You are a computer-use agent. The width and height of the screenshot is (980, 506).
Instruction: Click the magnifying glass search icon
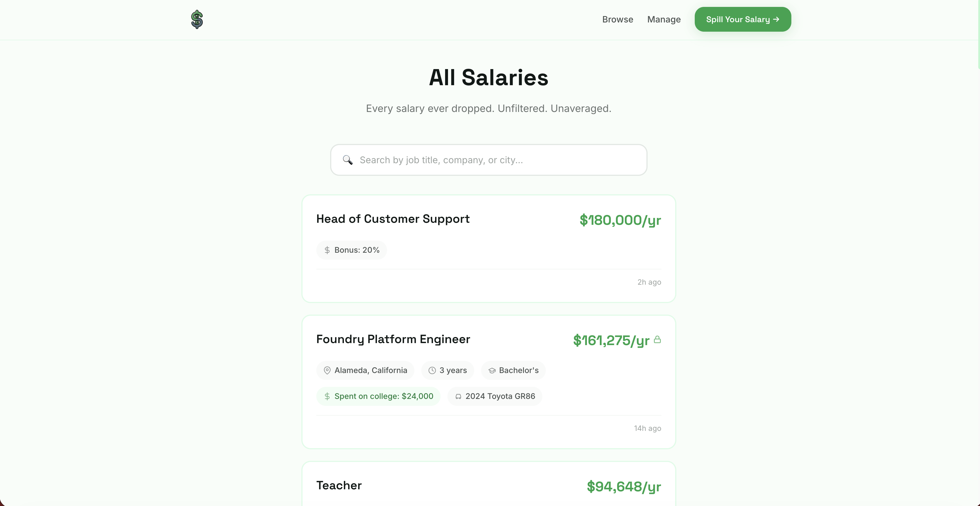(347, 160)
